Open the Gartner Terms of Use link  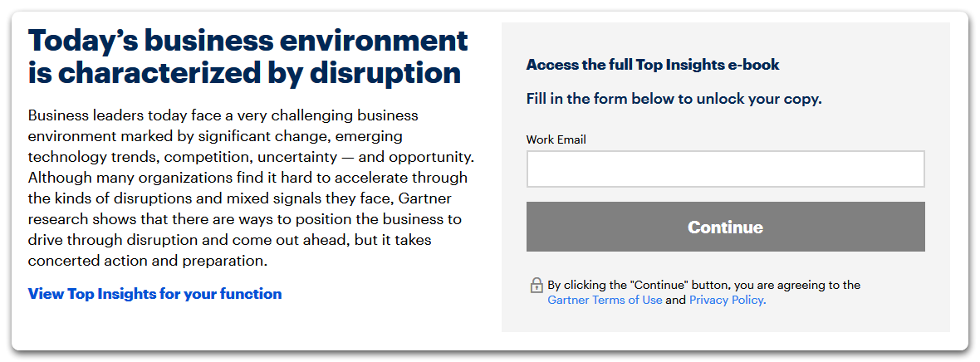tap(605, 300)
